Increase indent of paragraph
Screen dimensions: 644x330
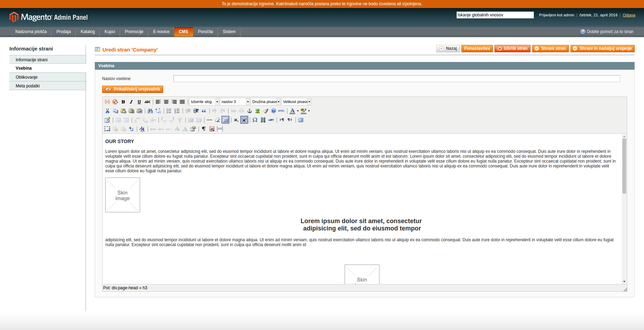click(196, 111)
